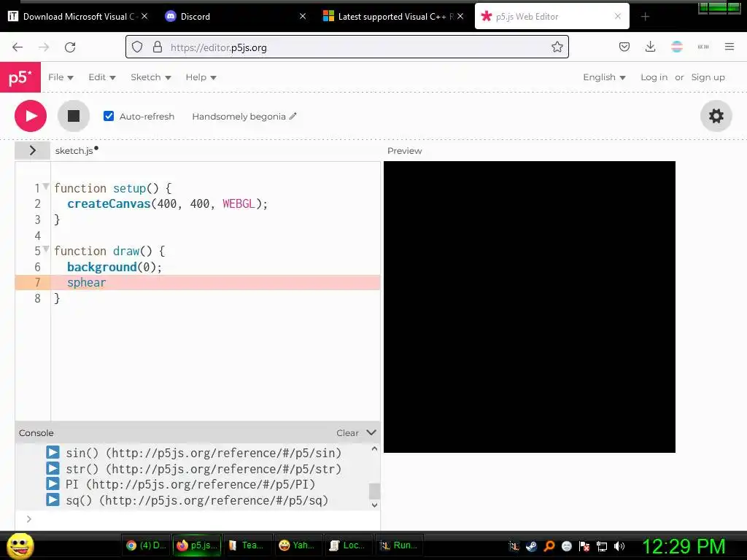
Task: Clear the console output
Action: [x=347, y=433]
